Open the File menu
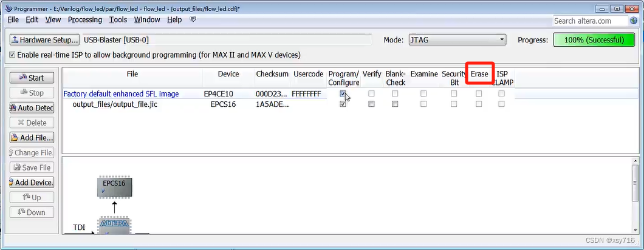 click(13, 19)
